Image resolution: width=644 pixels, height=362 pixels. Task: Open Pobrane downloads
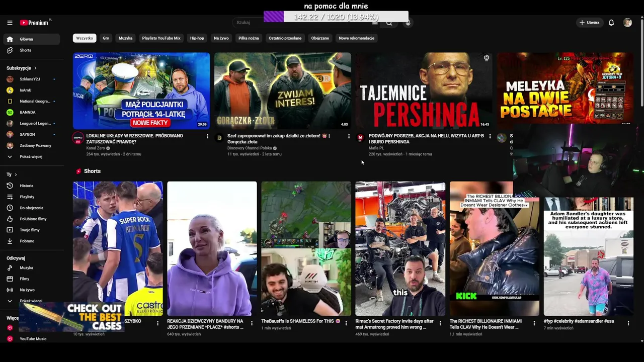31,241
